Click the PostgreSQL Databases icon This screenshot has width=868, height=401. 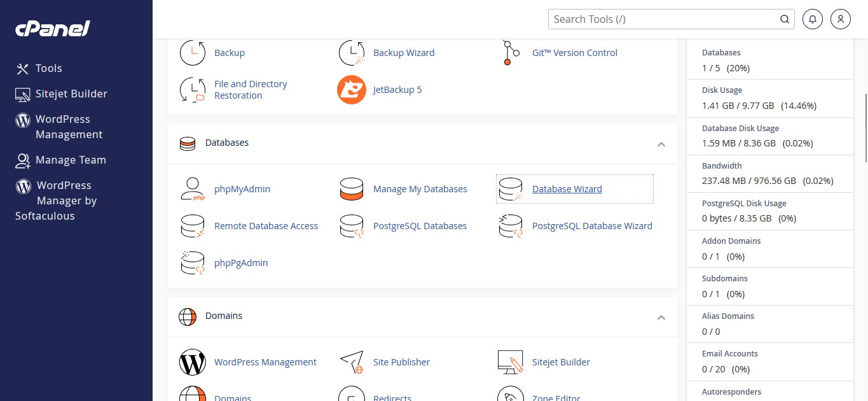pos(352,226)
